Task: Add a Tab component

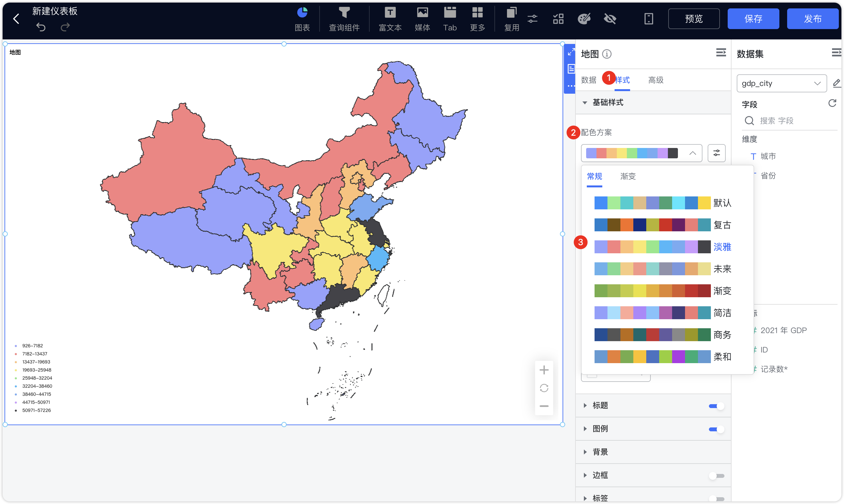Action: 450,19
